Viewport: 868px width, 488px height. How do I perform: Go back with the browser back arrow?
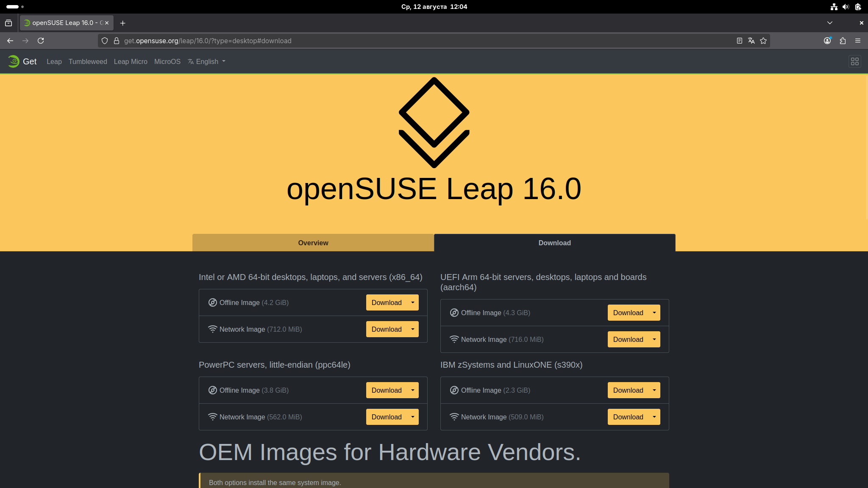point(10,41)
